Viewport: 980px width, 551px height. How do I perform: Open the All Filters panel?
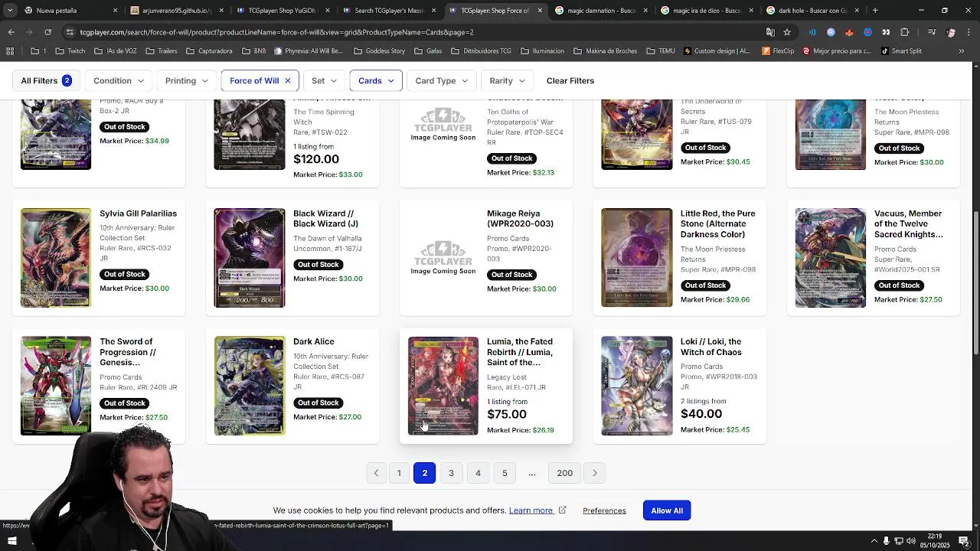(x=46, y=80)
